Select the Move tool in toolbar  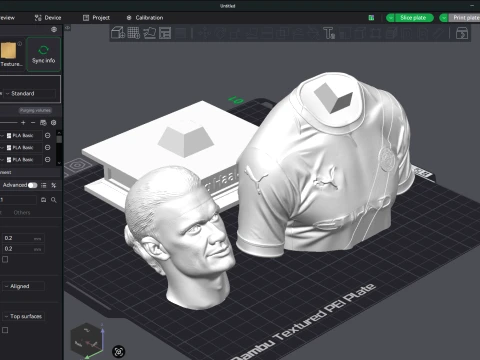(205, 33)
